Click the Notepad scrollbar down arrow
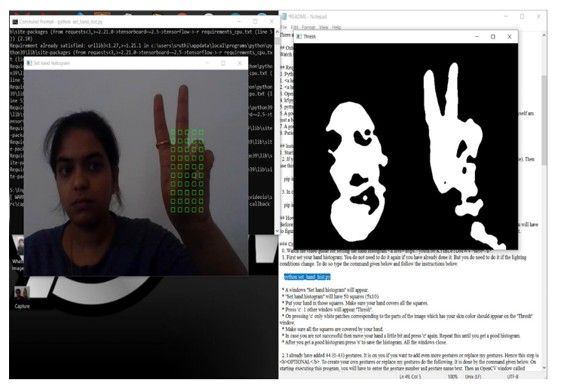 (x=544, y=367)
